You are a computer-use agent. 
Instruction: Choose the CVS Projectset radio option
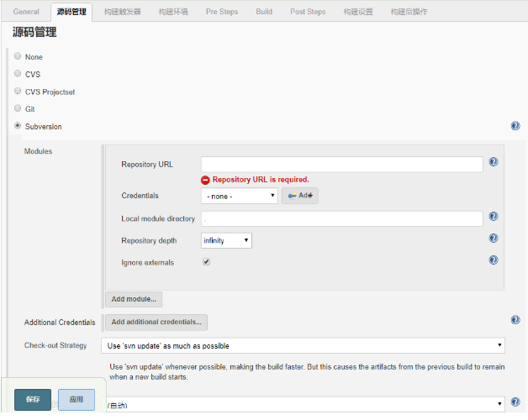point(18,91)
